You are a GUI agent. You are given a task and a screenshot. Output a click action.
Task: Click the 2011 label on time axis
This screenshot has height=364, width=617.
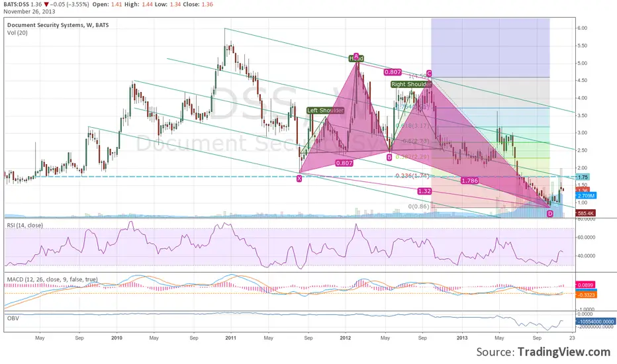[x=230, y=338]
